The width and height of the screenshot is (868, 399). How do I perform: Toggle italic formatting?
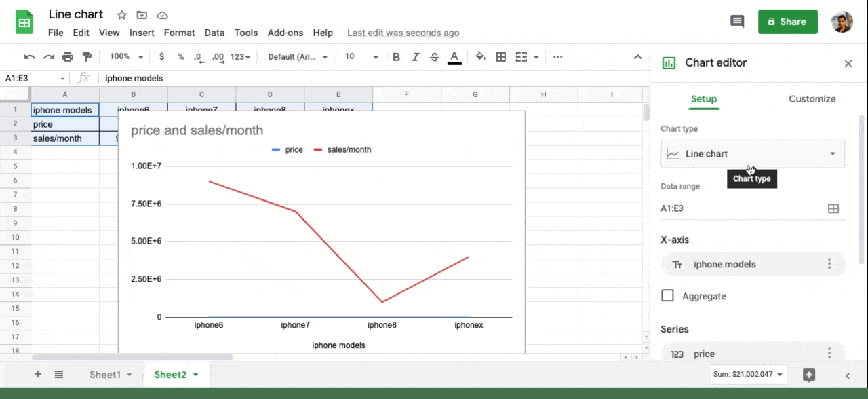click(x=416, y=57)
